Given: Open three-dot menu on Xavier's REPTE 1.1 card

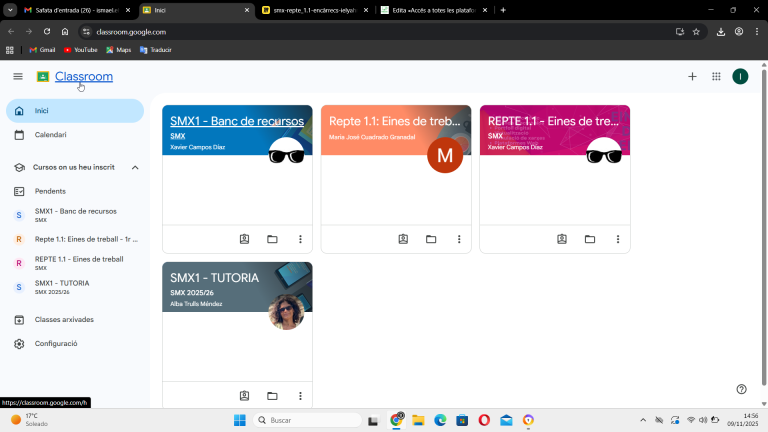Looking at the screenshot, I should (618, 239).
